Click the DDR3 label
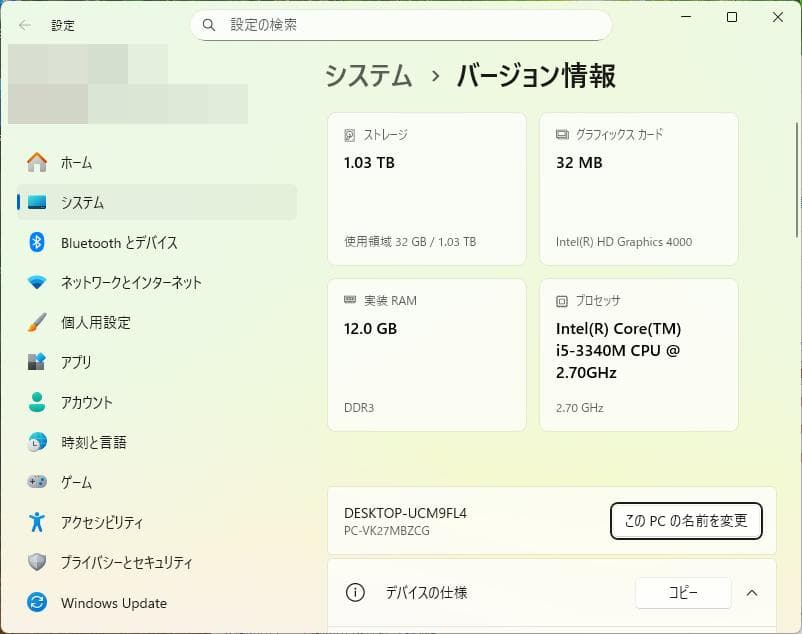Image resolution: width=802 pixels, height=634 pixels. (359, 407)
